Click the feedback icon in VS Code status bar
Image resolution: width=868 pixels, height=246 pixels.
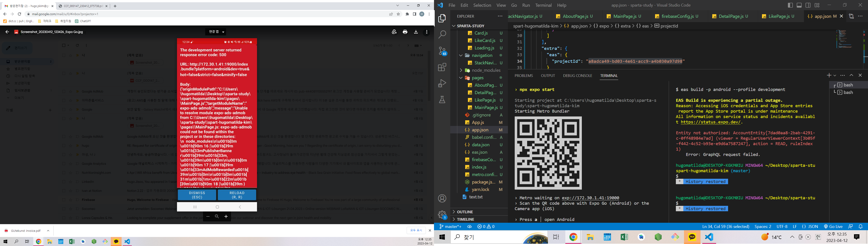click(850, 227)
